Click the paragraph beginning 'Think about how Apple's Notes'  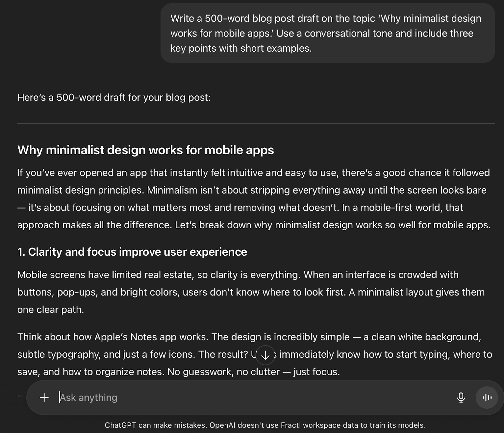(x=255, y=354)
